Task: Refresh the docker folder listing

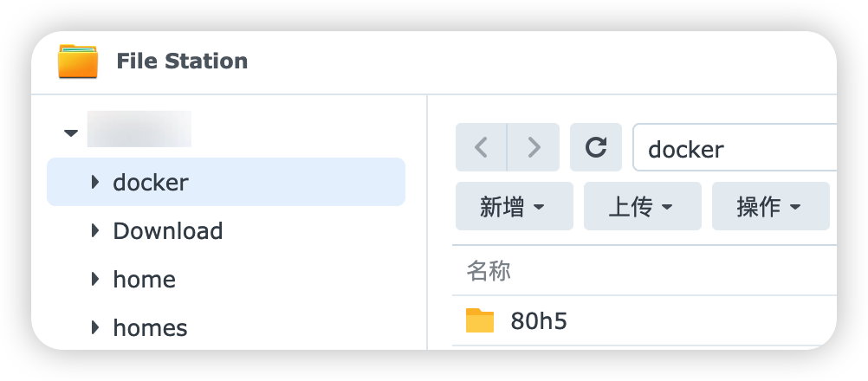Action: (596, 147)
